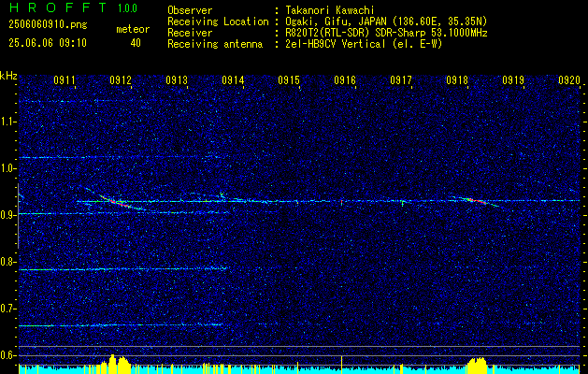The width and height of the screenshot is (588, 374).
Task: Select the filename 2506060910.png
Action: coord(48,25)
